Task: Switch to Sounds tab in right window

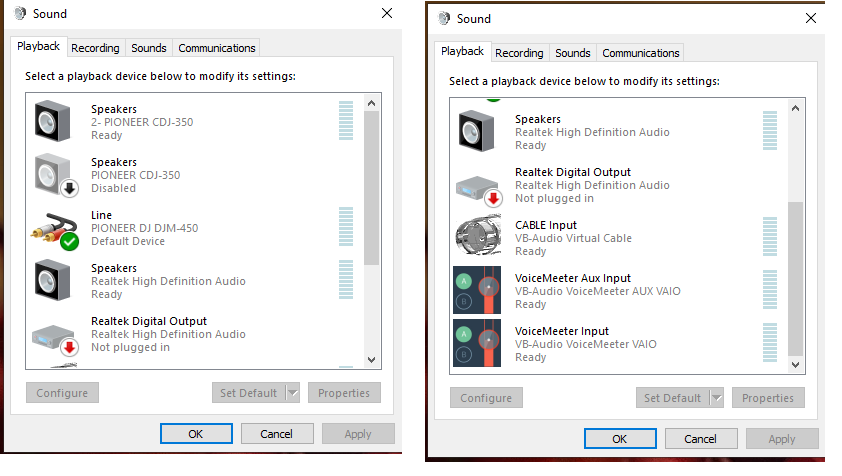Action: coord(573,53)
